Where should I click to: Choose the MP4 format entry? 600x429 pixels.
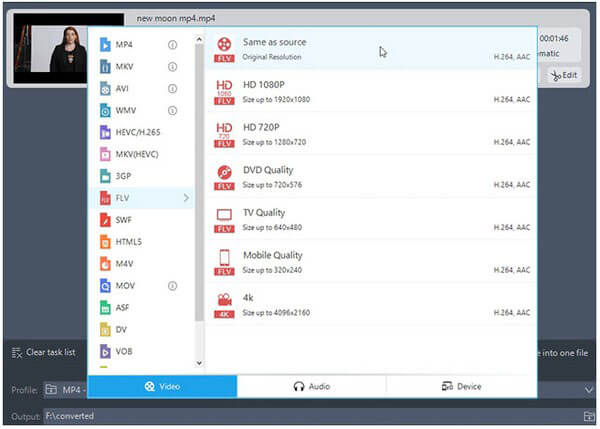(x=142, y=45)
